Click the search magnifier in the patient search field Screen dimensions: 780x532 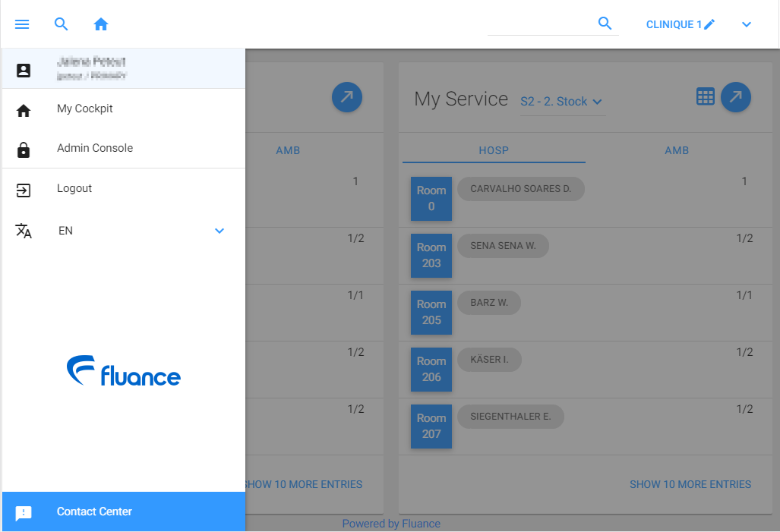[x=605, y=24]
